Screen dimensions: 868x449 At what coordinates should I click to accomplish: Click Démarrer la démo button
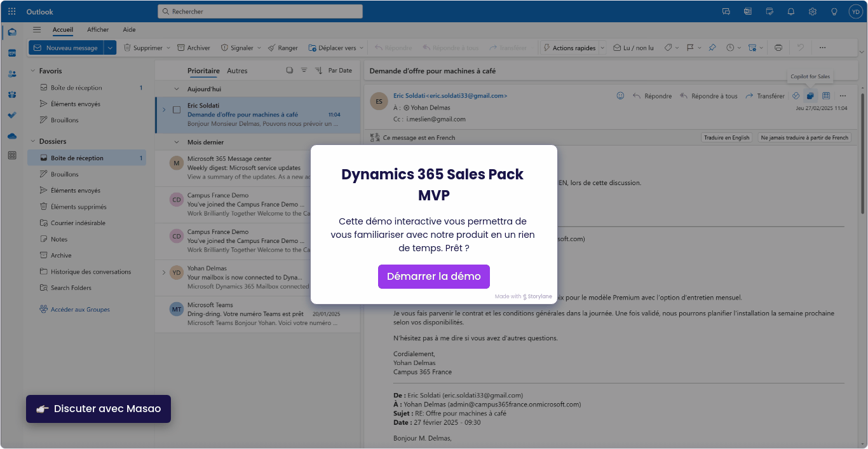(x=434, y=277)
